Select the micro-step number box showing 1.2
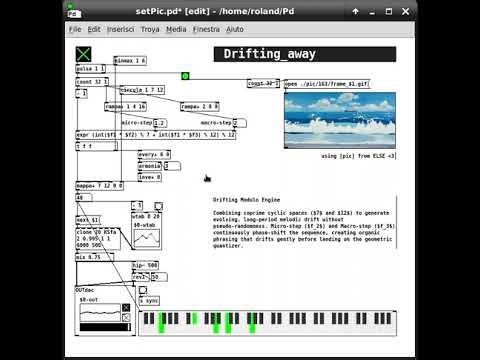480x360 pixels. [160, 123]
